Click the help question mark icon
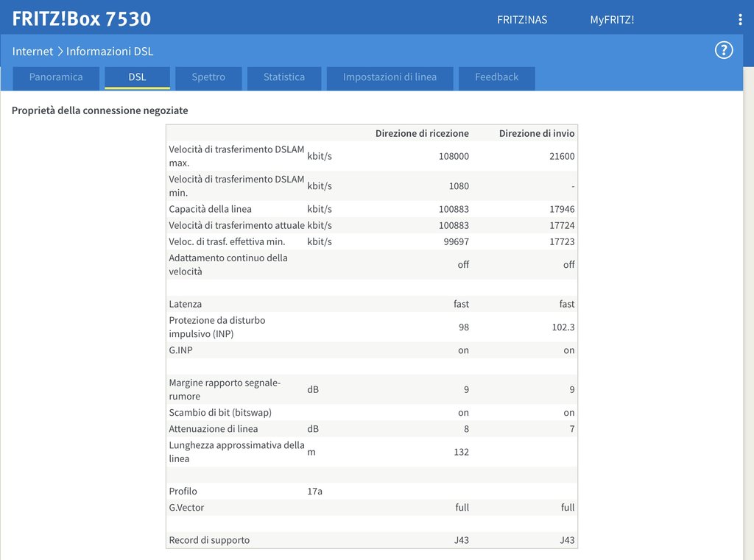This screenshot has width=754, height=560. point(724,50)
